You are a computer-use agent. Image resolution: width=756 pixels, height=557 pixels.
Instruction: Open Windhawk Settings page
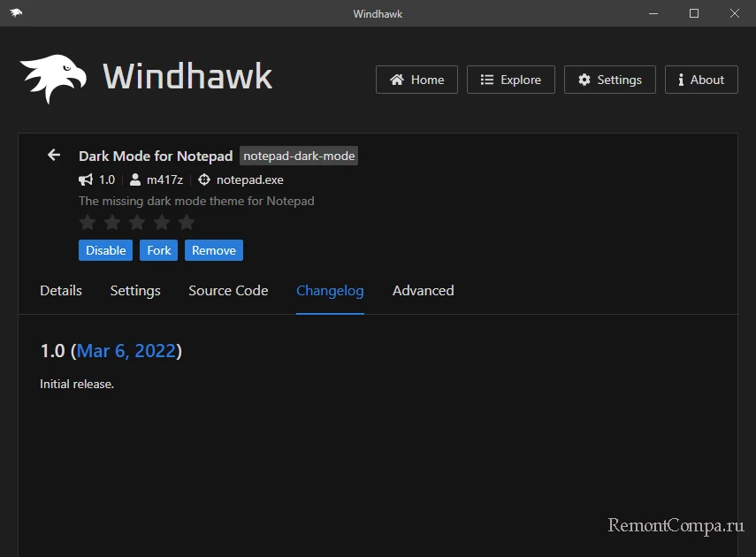(x=609, y=80)
